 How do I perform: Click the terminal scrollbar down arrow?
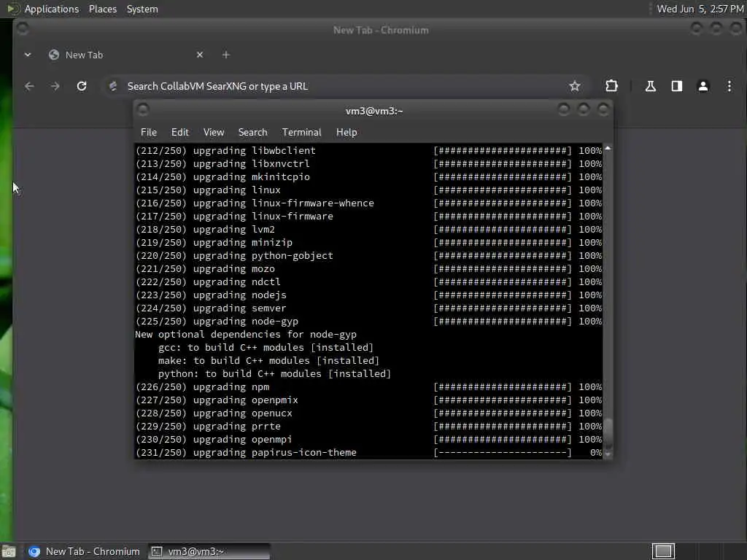click(x=608, y=454)
